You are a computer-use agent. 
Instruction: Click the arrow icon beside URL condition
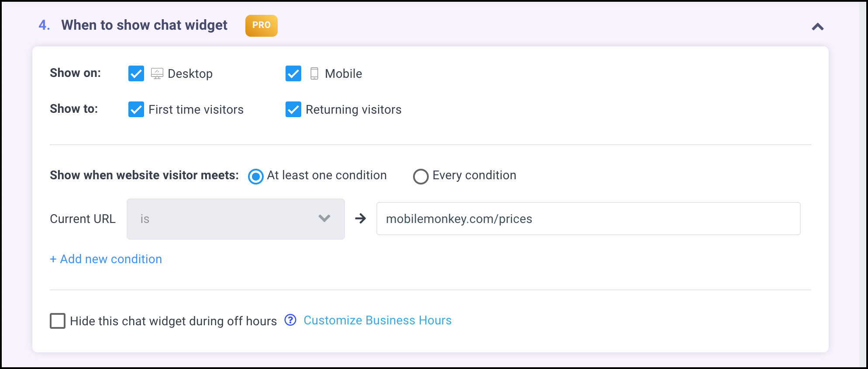pyautogui.click(x=361, y=219)
